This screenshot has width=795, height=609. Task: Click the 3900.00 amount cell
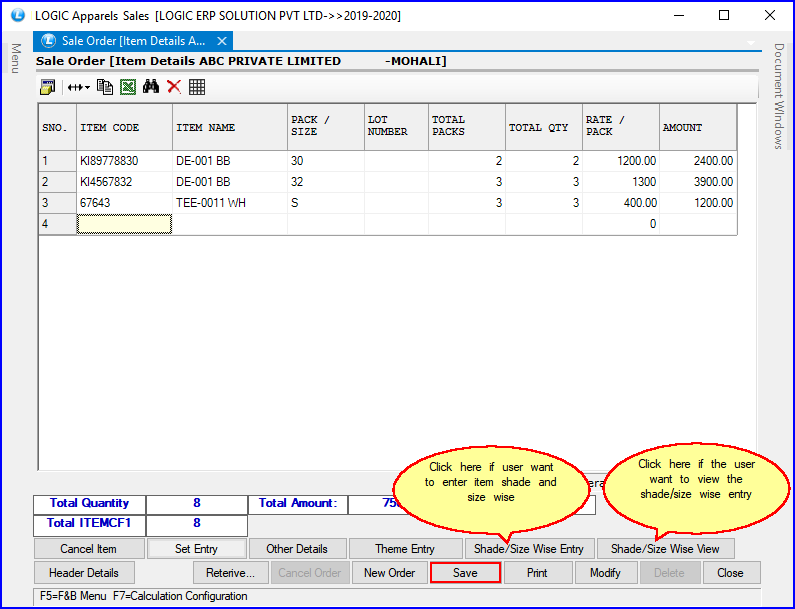point(698,182)
